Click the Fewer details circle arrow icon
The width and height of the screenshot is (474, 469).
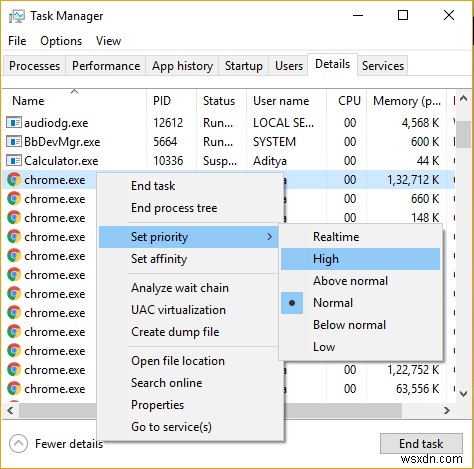(x=18, y=444)
